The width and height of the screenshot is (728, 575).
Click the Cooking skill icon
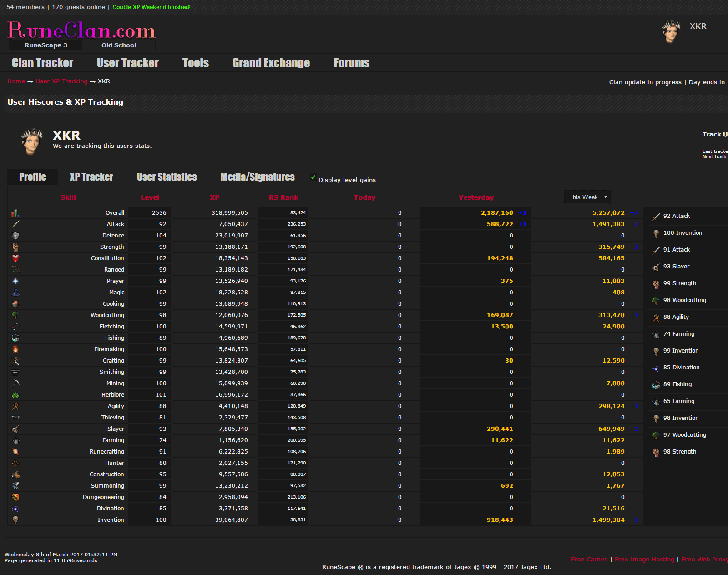15,304
